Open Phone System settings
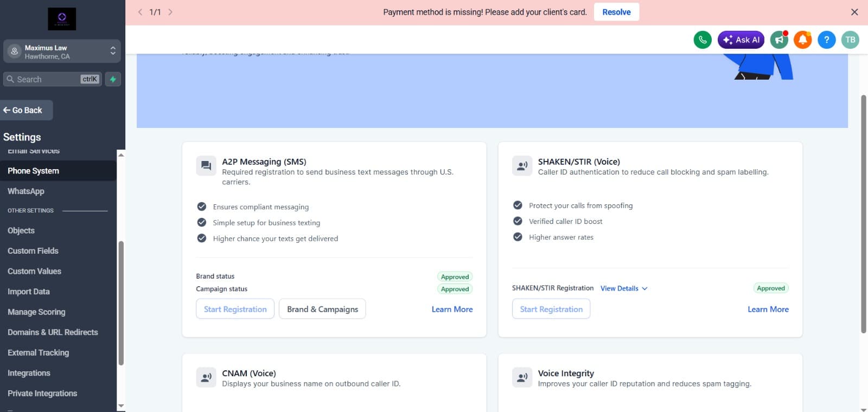Screen dimensions: 868x412 click(x=58, y=171)
